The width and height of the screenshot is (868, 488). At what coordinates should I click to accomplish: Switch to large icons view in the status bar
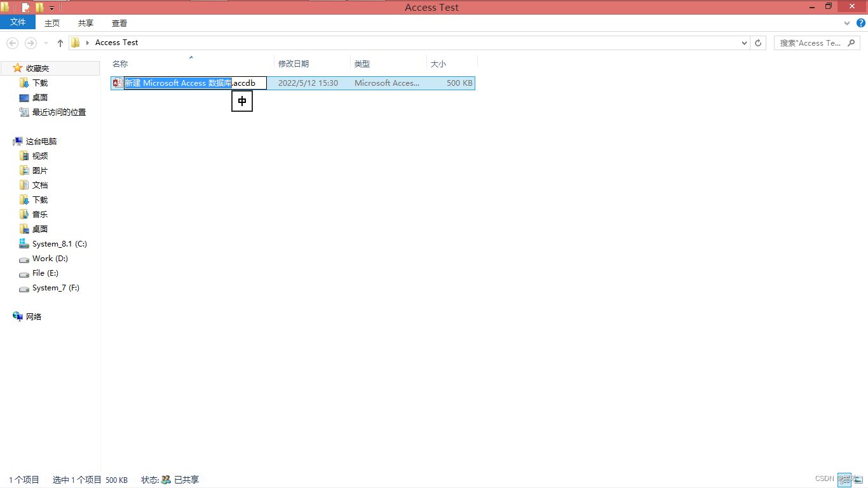858,480
